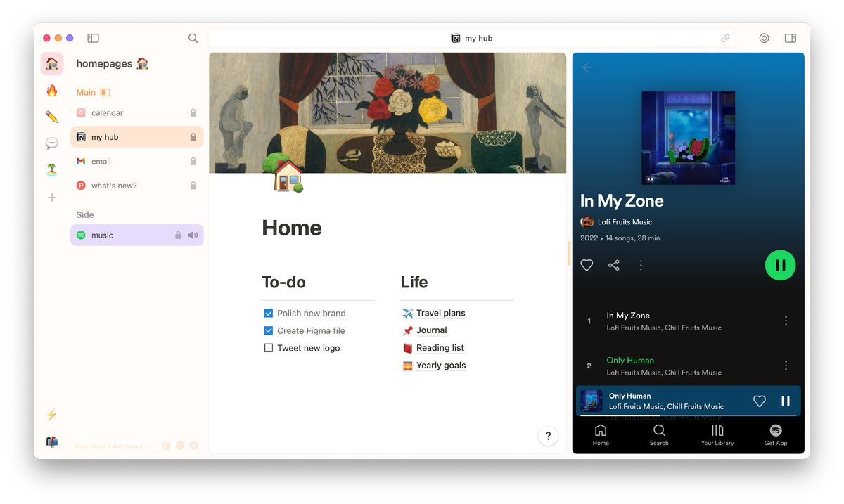Click the Only Human now-playing thumbnail
Viewport: 844px width, 504px height.
tap(592, 401)
